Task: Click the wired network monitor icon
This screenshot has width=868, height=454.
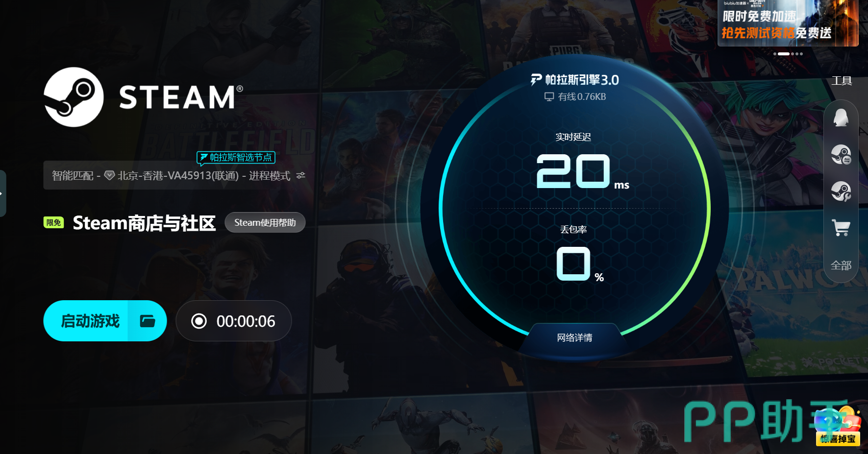Action: click(549, 97)
